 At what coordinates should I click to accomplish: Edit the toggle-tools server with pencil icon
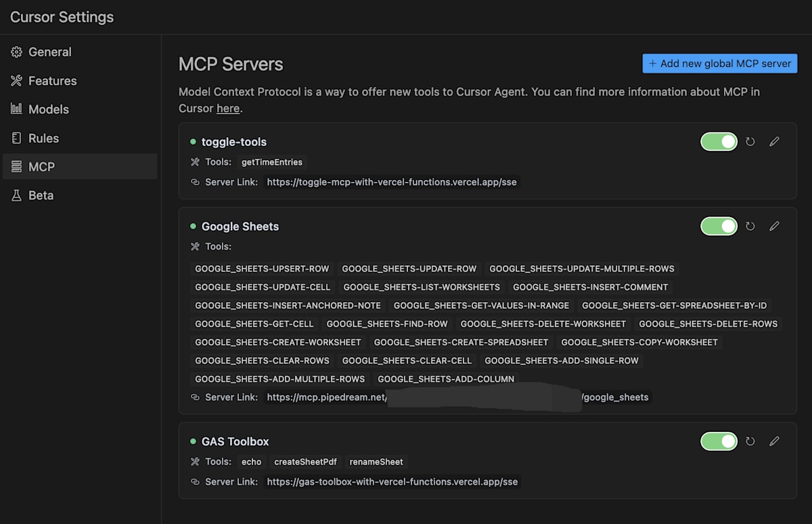point(775,142)
